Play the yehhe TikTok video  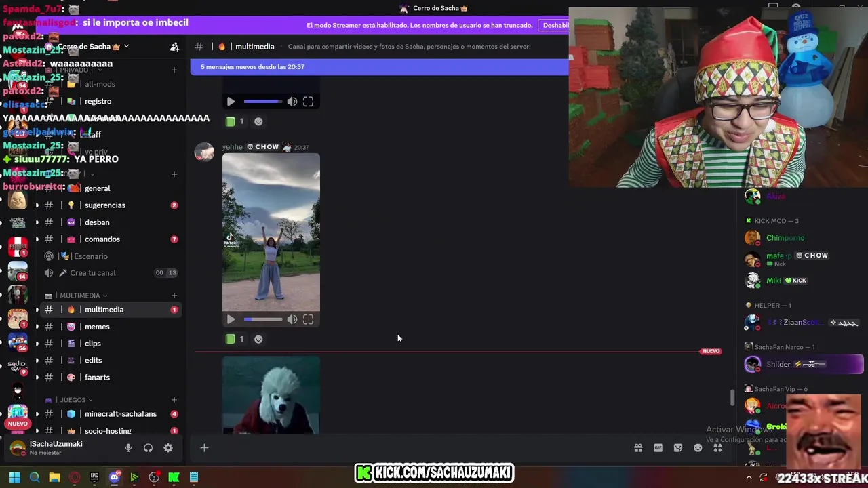coord(231,319)
